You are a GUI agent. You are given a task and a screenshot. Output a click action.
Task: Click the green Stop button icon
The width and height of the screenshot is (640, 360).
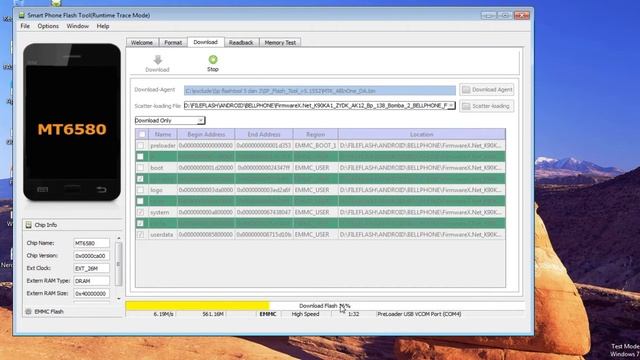(213, 60)
